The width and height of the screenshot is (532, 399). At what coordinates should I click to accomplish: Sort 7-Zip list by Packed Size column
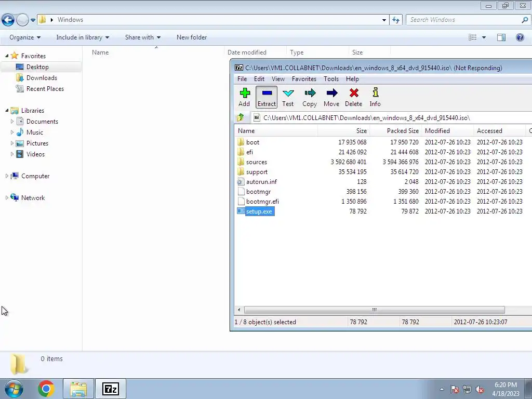pos(395,130)
